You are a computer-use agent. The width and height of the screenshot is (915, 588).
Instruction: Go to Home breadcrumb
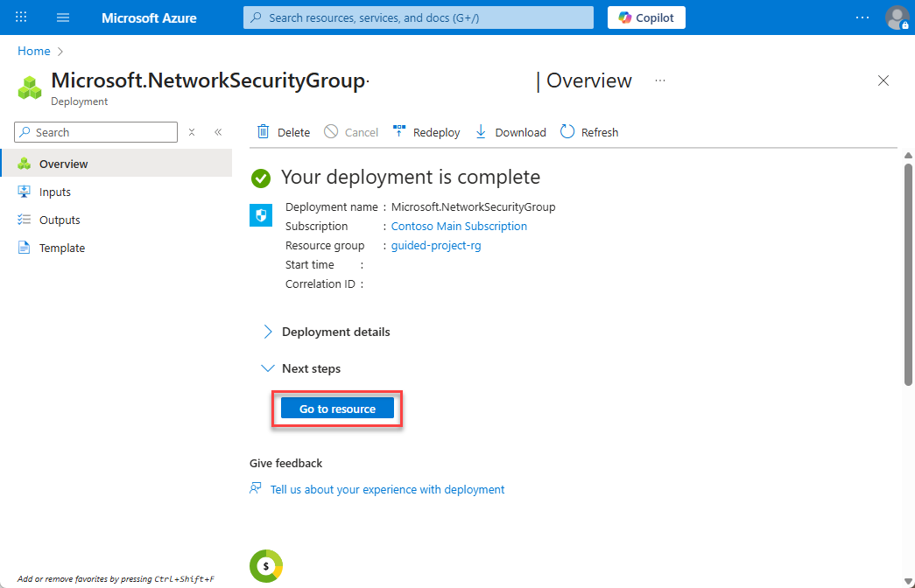coord(34,52)
